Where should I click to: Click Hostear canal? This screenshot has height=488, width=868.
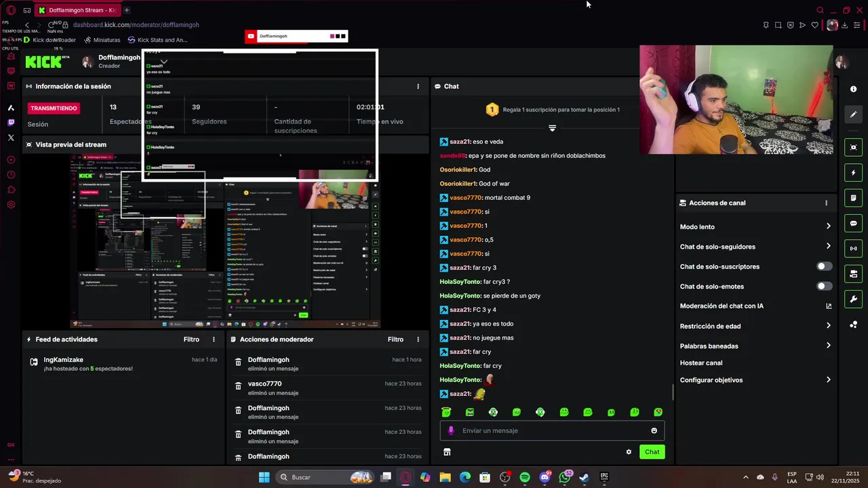(701, 363)
